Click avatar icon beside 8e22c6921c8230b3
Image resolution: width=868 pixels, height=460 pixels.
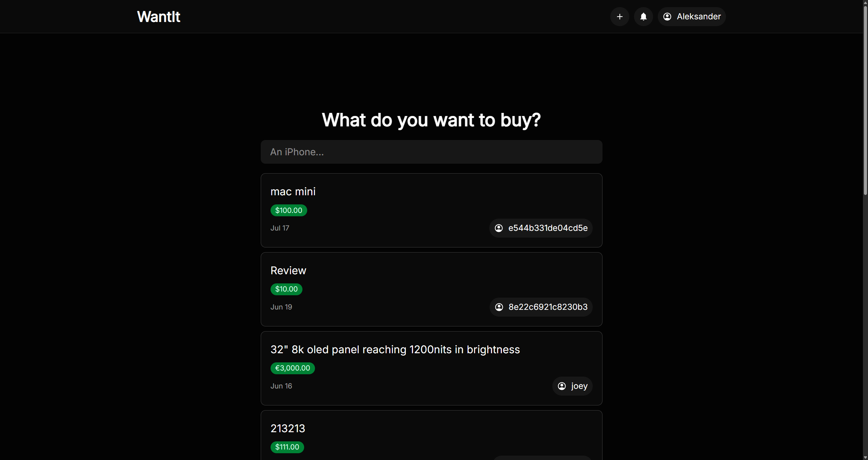(499, 307)
